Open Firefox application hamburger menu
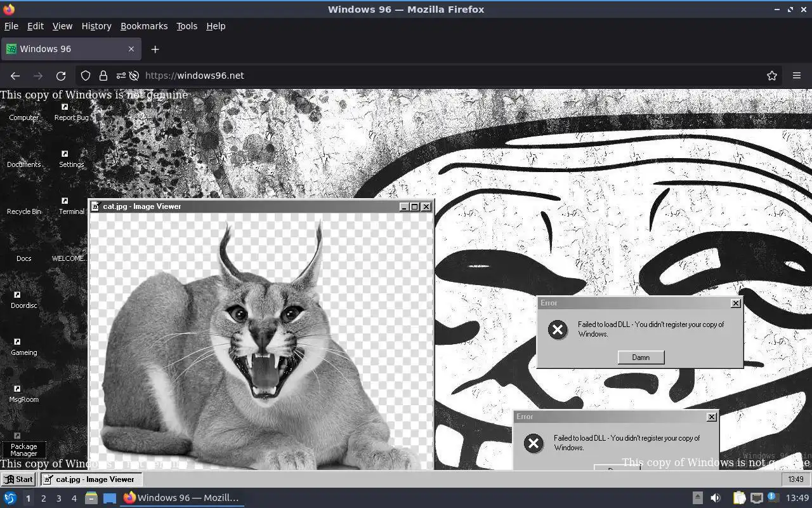The image size is (812, 508). click(x=797, y=76)
